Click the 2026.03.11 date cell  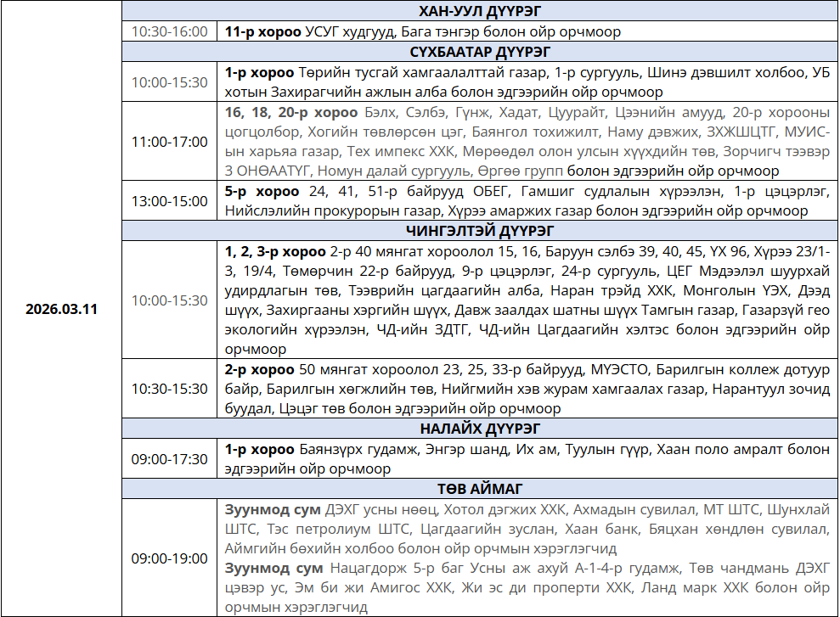(x=61, y=309)
